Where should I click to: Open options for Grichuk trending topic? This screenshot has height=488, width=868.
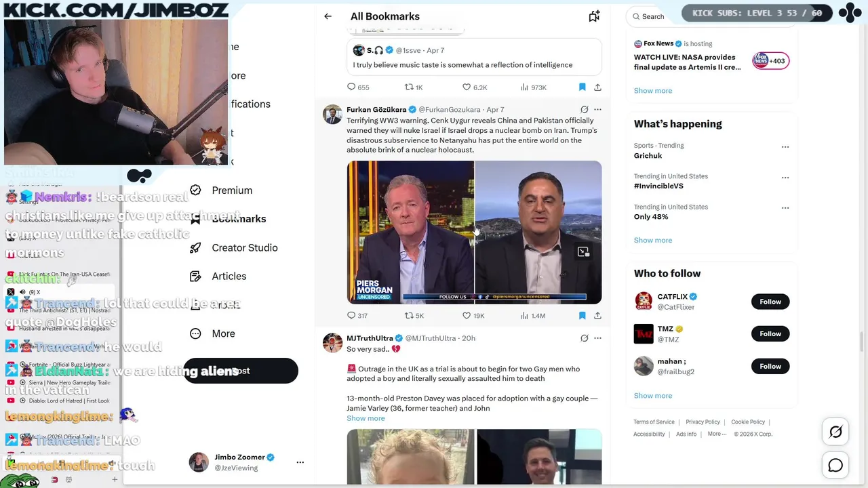point(785,146)
